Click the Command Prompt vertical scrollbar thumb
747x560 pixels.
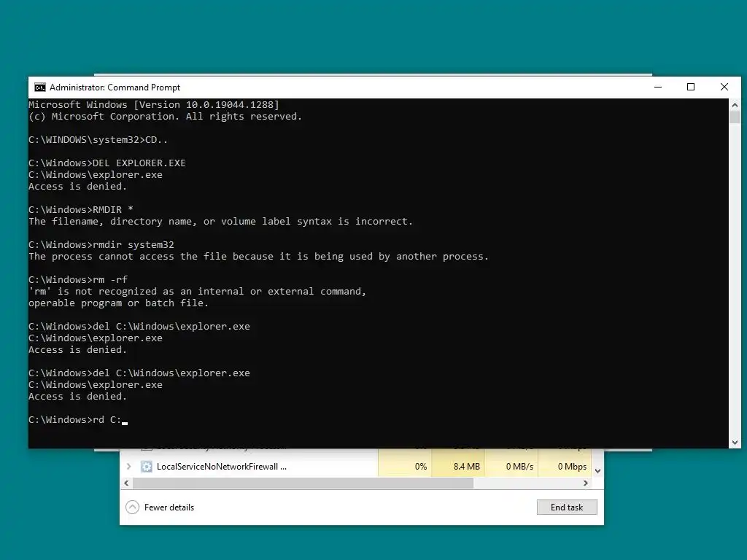735,117
